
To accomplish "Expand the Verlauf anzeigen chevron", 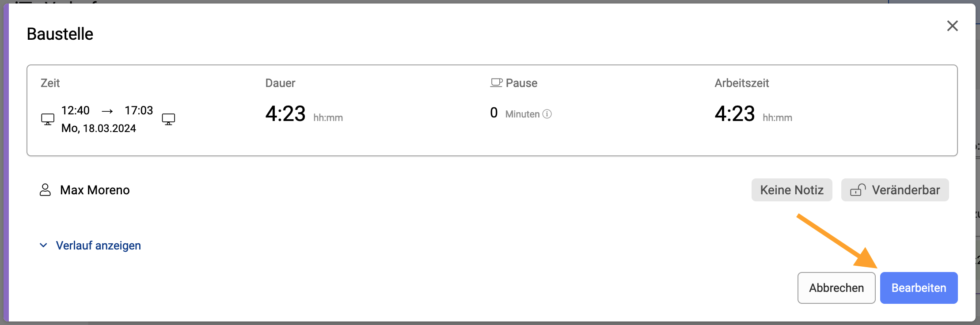I will (43, 245).
